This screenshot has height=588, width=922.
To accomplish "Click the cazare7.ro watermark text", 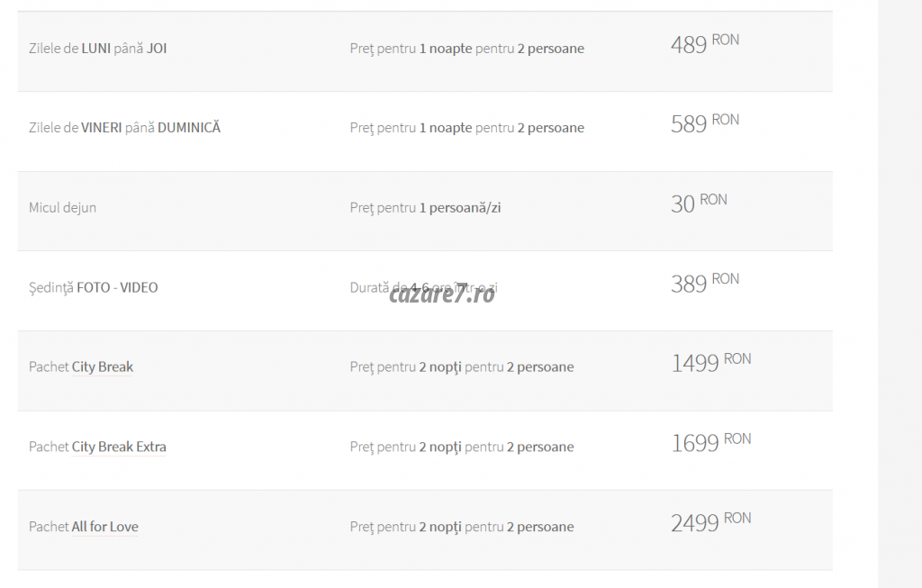I will coord(442,294).
